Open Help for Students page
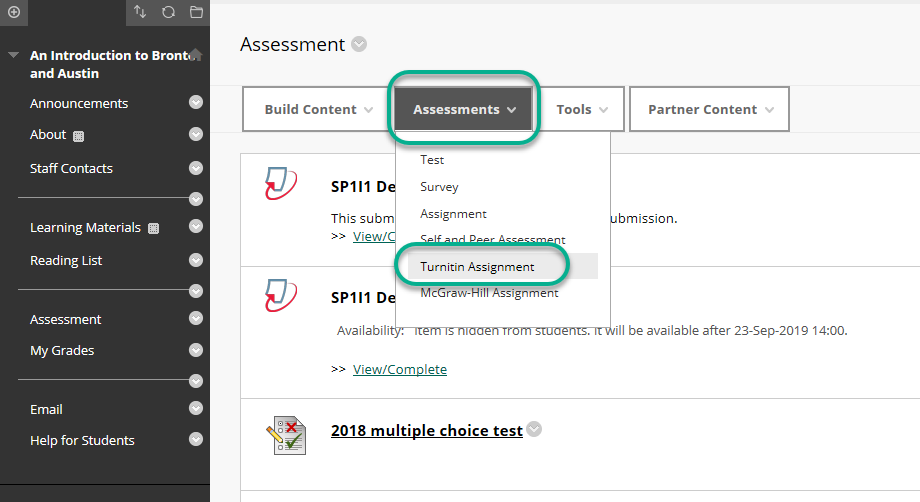 82,440
